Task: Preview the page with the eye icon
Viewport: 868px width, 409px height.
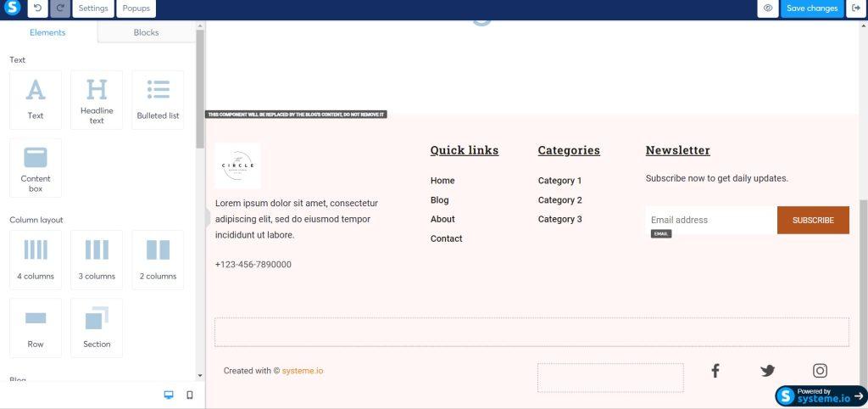Action: 768,8
